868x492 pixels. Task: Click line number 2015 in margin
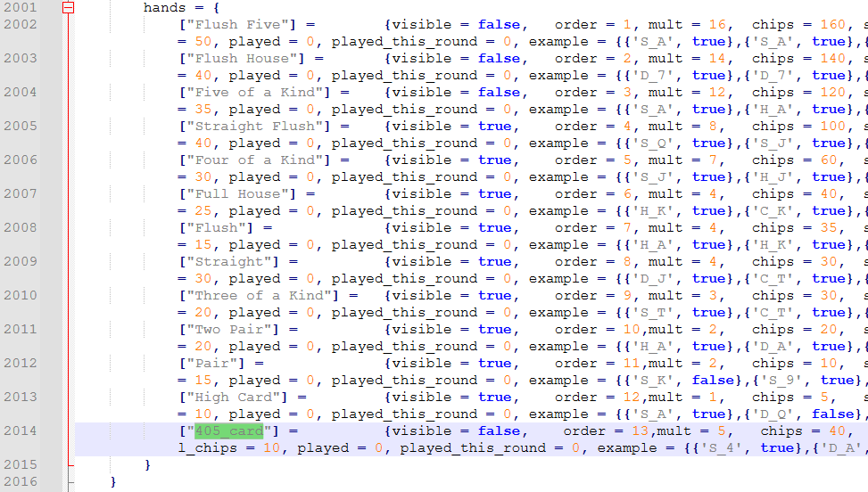(x=20, y=465)
